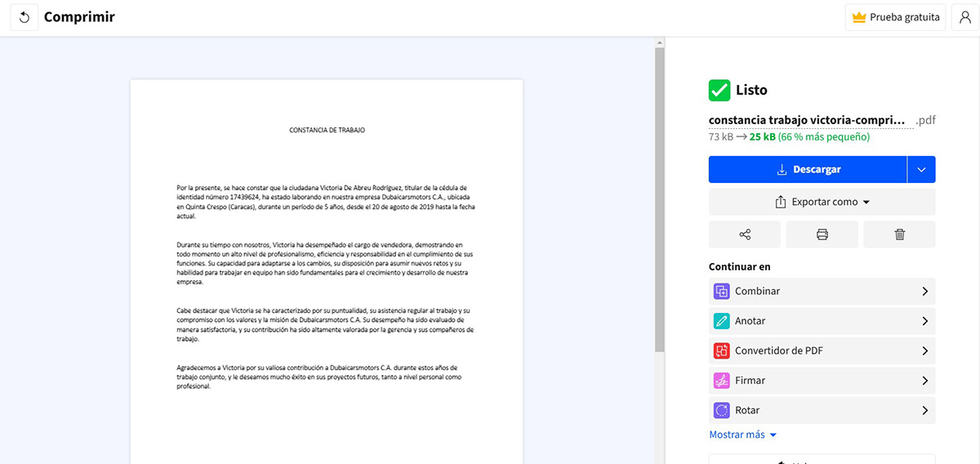Click the .pdf extension label
Screen dimensions: 980x464
pos(925,120)
